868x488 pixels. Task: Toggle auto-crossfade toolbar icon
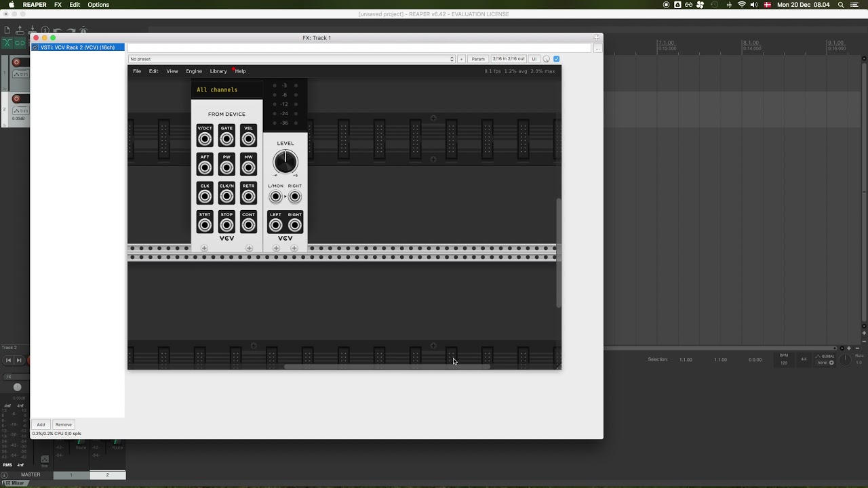(x=7, y=43)
